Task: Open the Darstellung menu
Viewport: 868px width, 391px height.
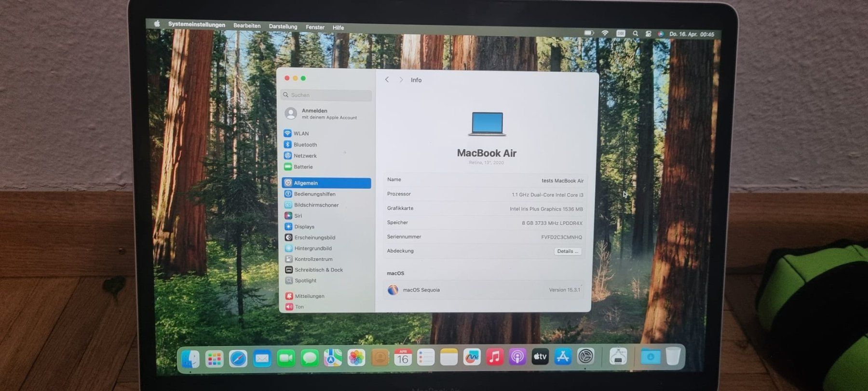Action: coord(283,27)
